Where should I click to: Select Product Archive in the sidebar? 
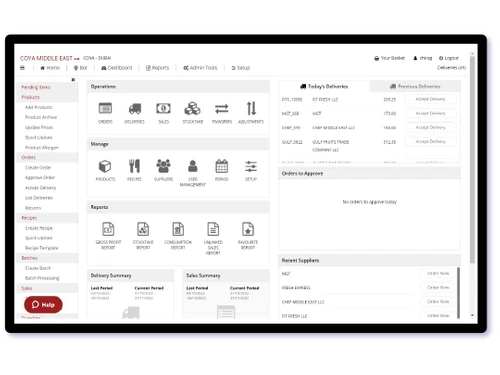[x=41, y=117]
